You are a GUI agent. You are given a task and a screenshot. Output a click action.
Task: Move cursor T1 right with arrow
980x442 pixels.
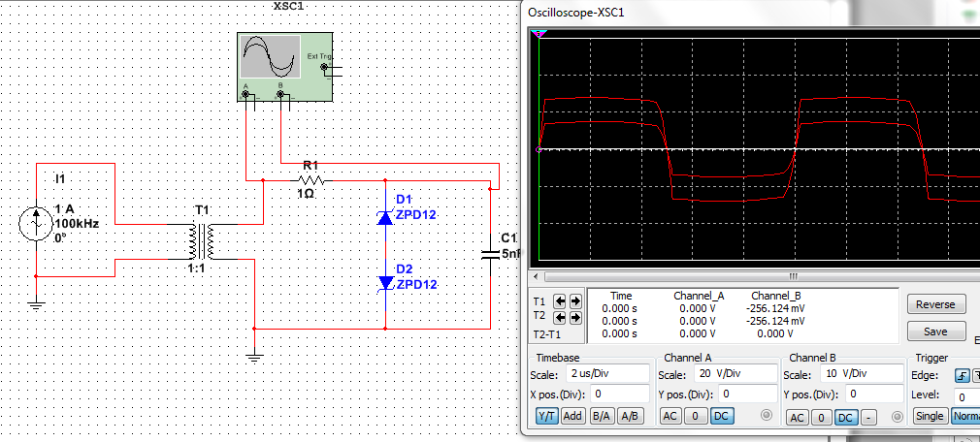(575, 300)
